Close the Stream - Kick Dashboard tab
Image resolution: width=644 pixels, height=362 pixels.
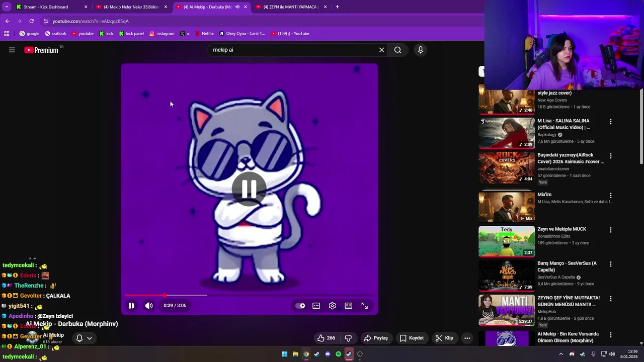86,7
